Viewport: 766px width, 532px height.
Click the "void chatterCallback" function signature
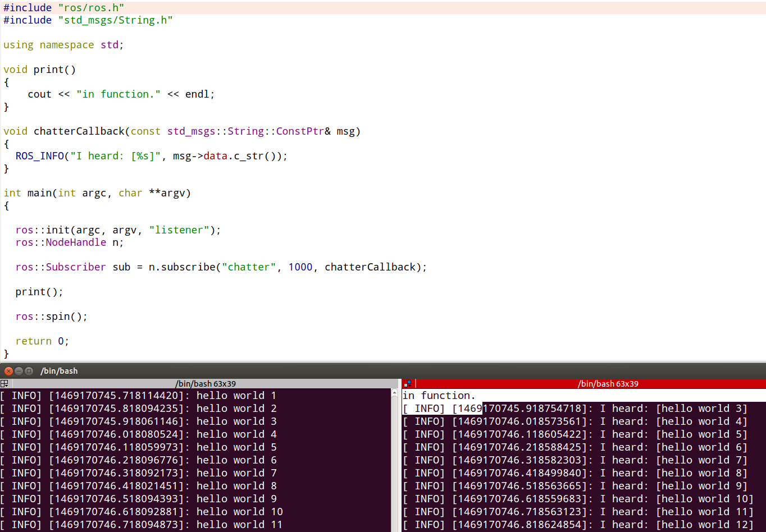pyautogui.click(x=182, y=131)
